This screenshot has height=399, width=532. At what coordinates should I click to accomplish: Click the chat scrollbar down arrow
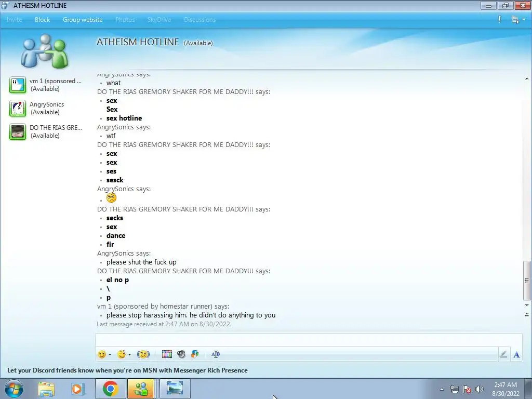[x=527, y=305]
